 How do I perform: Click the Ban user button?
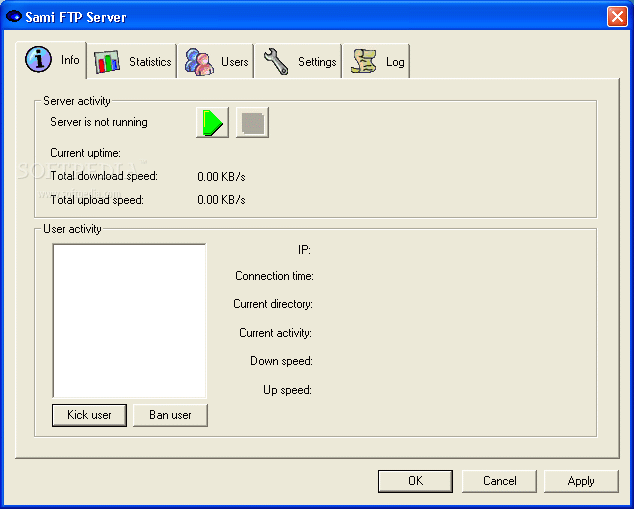170,415
